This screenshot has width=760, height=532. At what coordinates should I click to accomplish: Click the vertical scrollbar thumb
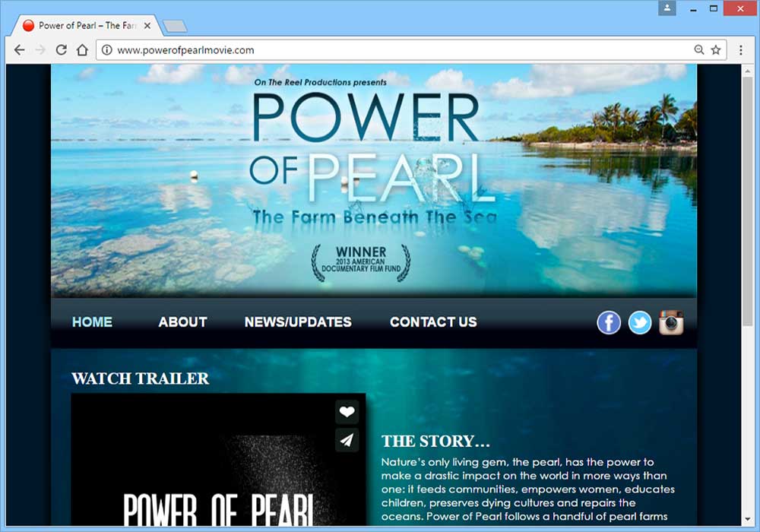[x=748, y=201]
